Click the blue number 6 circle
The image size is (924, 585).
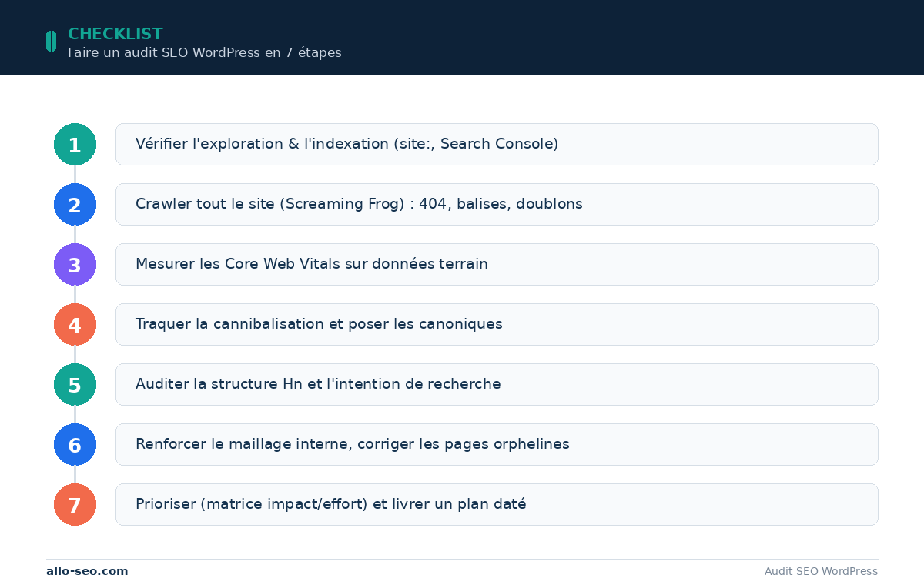click(x=75, y=444)
